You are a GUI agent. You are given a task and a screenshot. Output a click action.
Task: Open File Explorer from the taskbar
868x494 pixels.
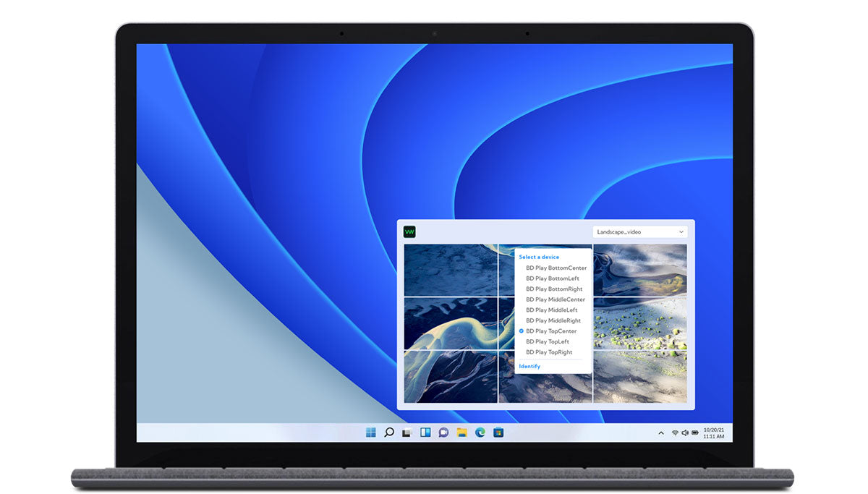click(x=461, y=433)
